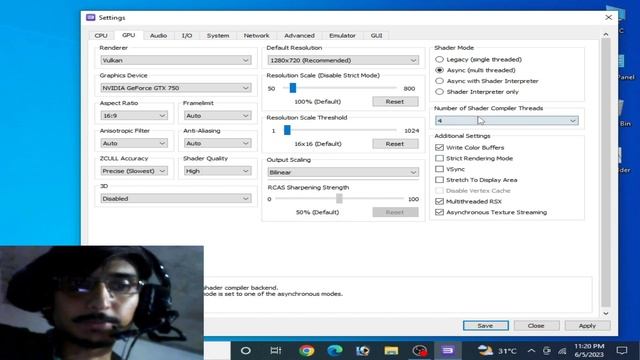This screenshot has height=360, width=640.
Task: Click the network icon in system tray
Action: pyautogui.click(x=562, y=351)
